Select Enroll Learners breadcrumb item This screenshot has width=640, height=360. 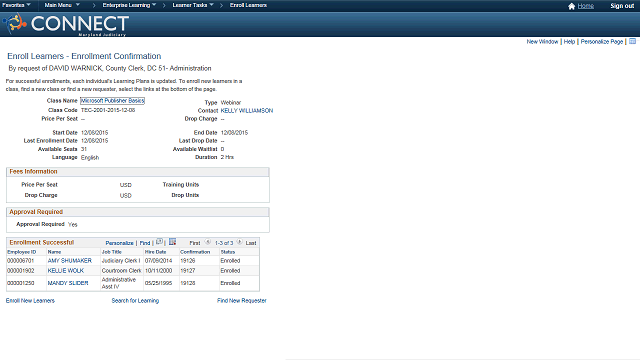[248, 5]
